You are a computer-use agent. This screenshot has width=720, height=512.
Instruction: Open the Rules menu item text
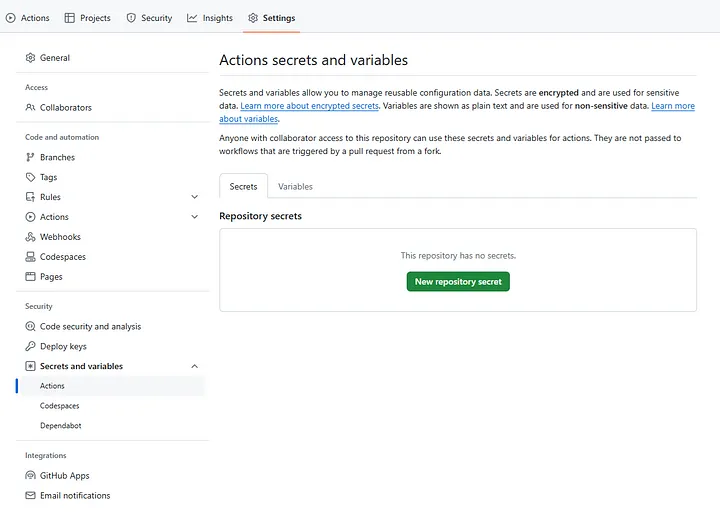(50, 197)
